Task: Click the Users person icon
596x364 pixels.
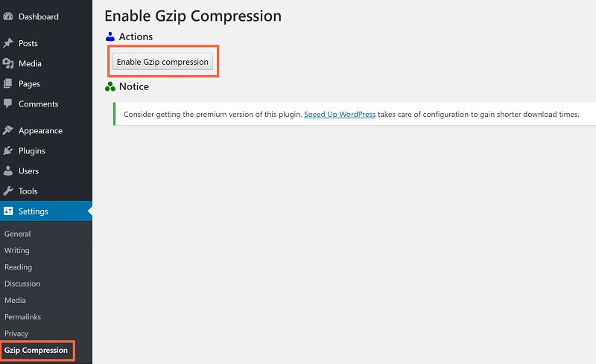Action: click(8, 170)
